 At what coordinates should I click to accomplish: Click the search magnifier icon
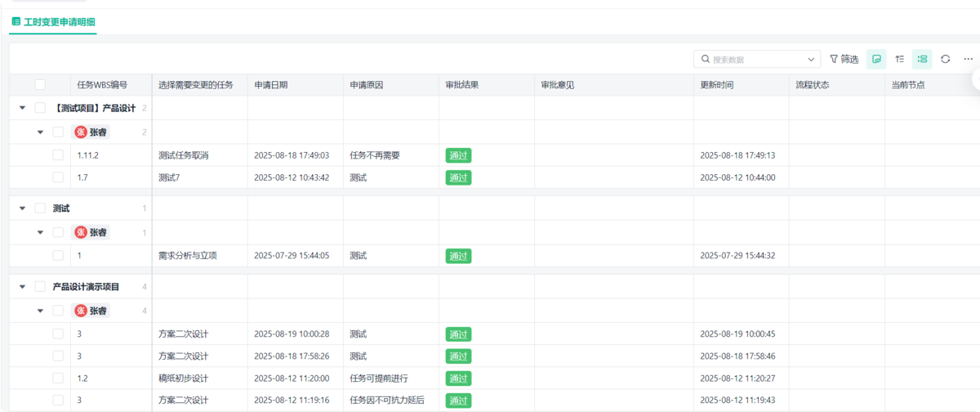[705, 59]
